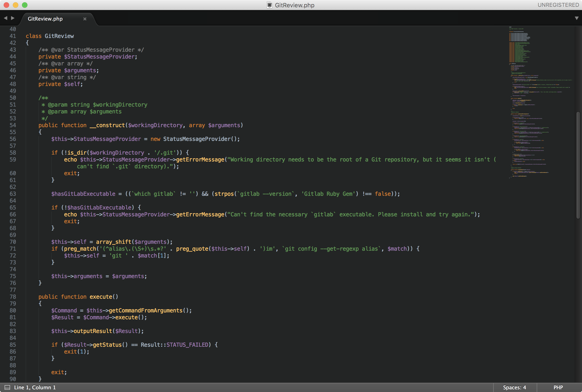
Task: Place cursor on class GitReview declaration
Action: (59, 36)
